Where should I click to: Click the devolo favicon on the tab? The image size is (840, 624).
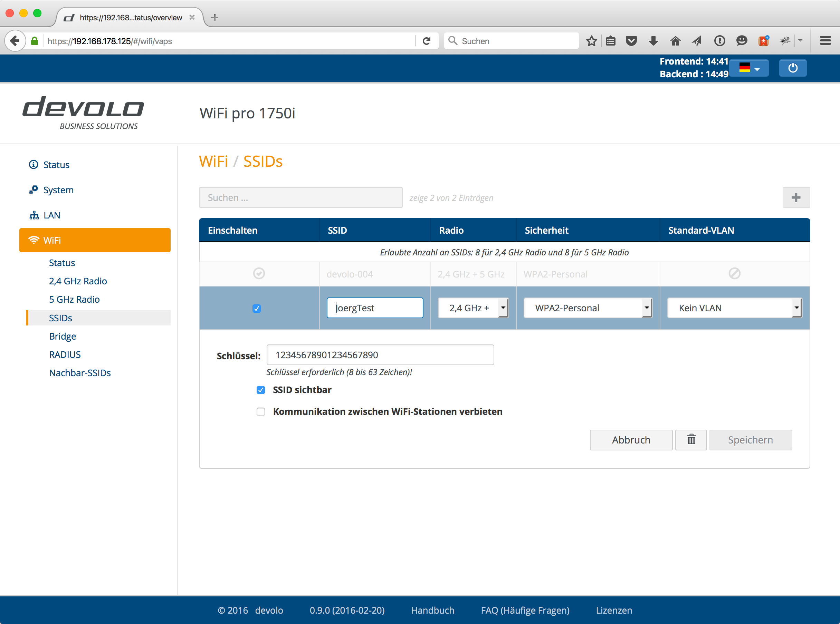tap(69, 18)
